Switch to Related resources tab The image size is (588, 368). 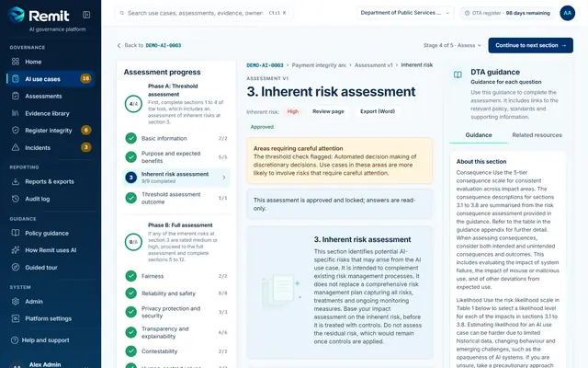point(537,135)
